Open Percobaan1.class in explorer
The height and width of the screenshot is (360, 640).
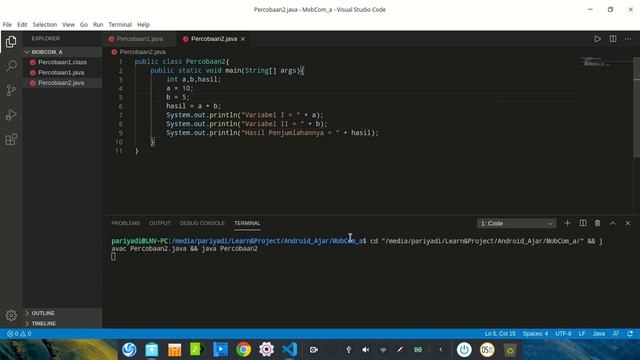pyautogui.click(x=62, y=62)
